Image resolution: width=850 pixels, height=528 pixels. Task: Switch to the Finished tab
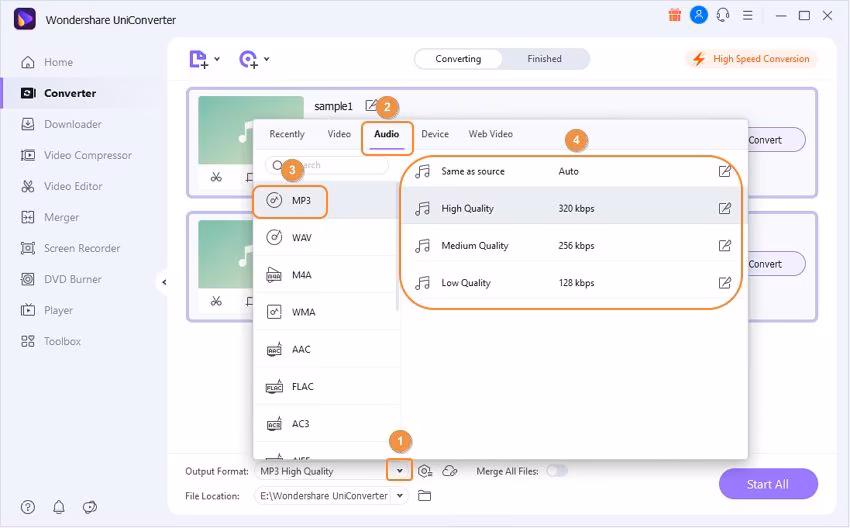click(544, 59)
